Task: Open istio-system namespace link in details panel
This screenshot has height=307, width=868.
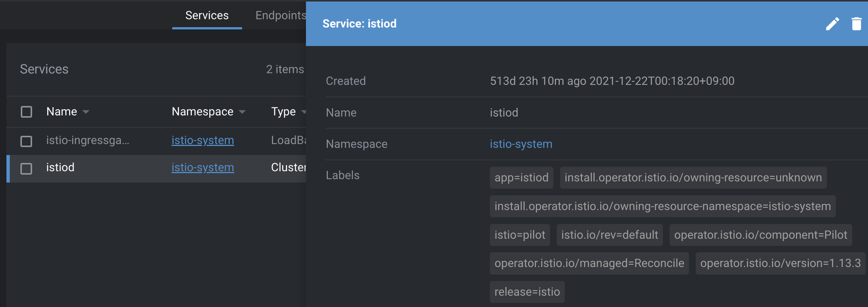Action: point(521,144)
